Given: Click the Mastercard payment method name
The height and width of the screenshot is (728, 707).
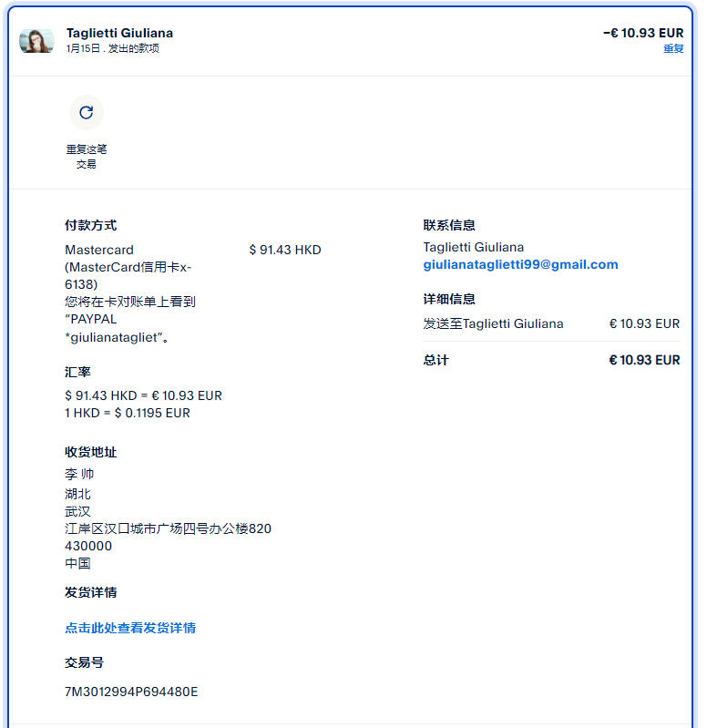Looking at the screenshot, I should pos(99,250).
